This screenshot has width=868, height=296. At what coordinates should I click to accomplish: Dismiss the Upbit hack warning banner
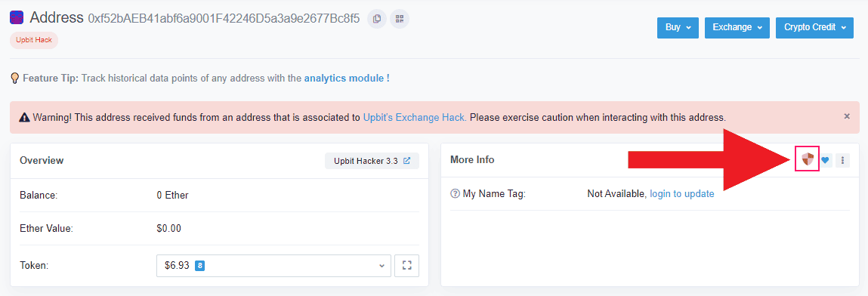(846, 116)
